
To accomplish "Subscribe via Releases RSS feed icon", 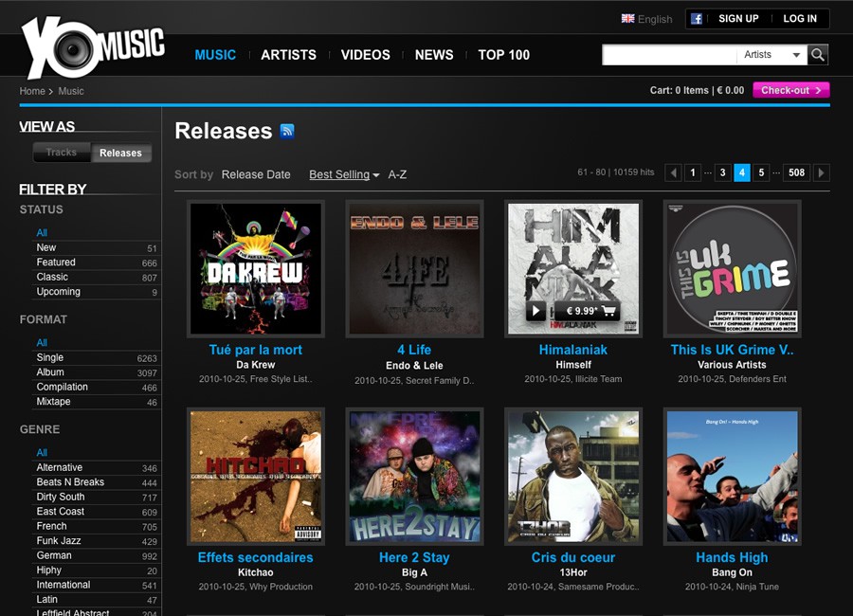I will pyautogui.click(x=287, y=131).
